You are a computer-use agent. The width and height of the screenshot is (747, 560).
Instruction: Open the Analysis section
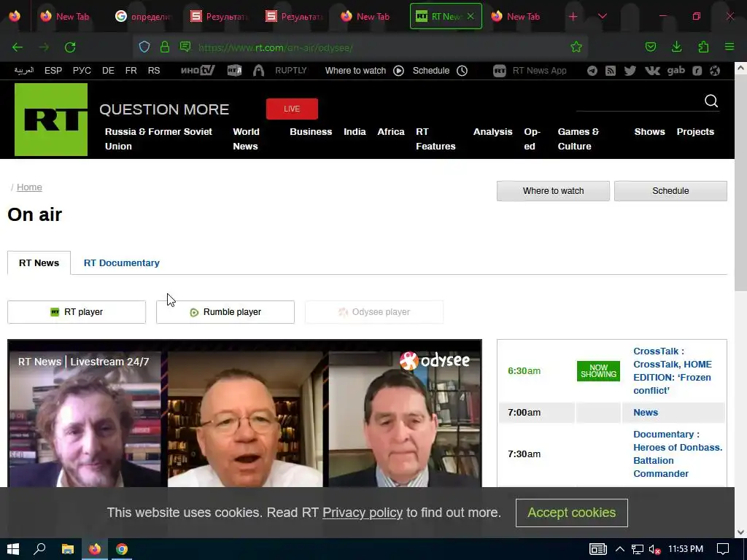tap(492, 132)
